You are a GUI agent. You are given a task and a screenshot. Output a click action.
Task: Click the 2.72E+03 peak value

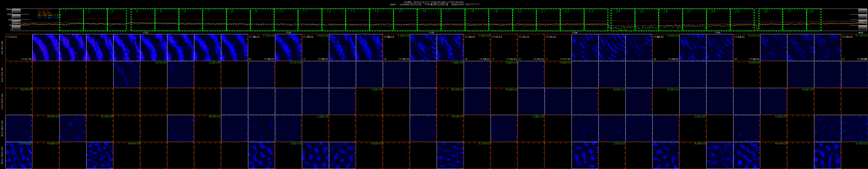(x=268, y=36)
